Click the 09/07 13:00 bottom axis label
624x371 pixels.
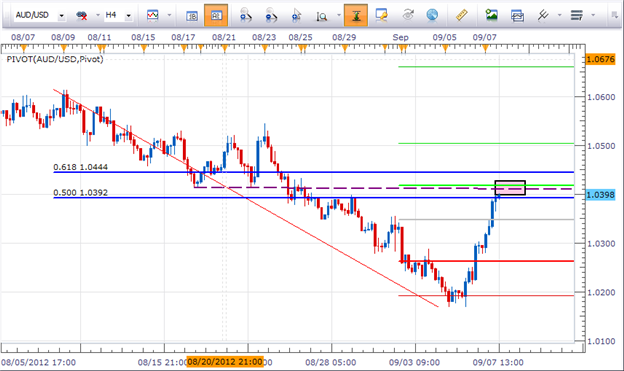[x=498, y=363]
